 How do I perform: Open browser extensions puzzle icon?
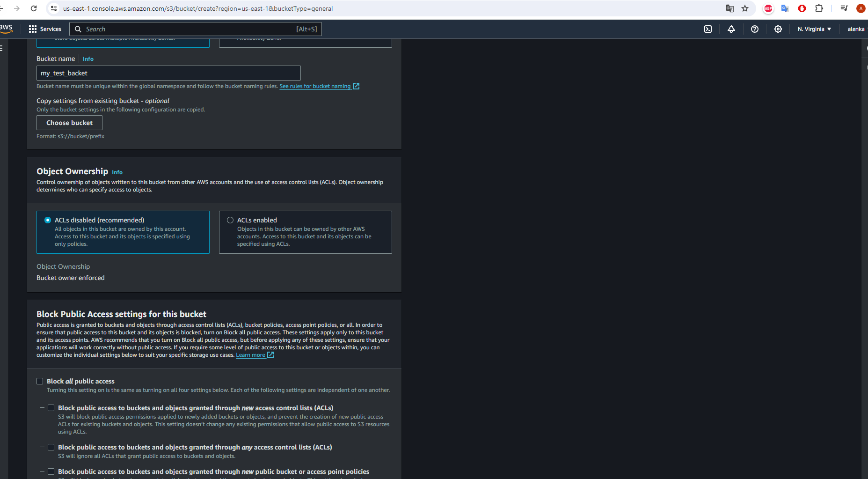[x=819, y=8]
